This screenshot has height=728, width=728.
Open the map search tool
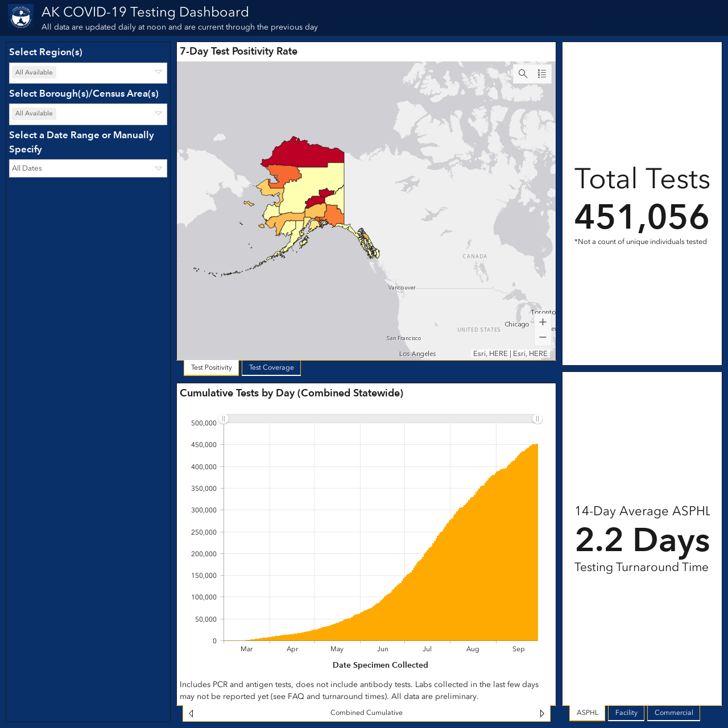[x=523, y=74]
